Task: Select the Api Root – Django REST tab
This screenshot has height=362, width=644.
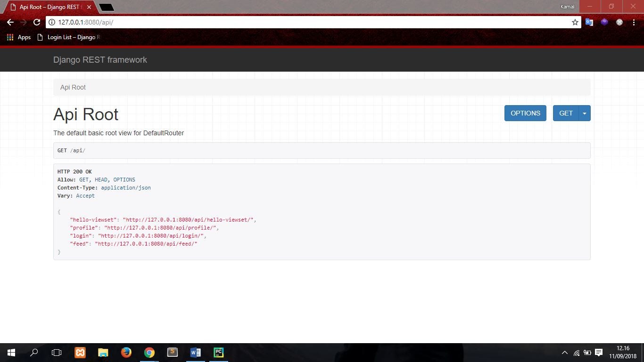Action: click(50, 7)
